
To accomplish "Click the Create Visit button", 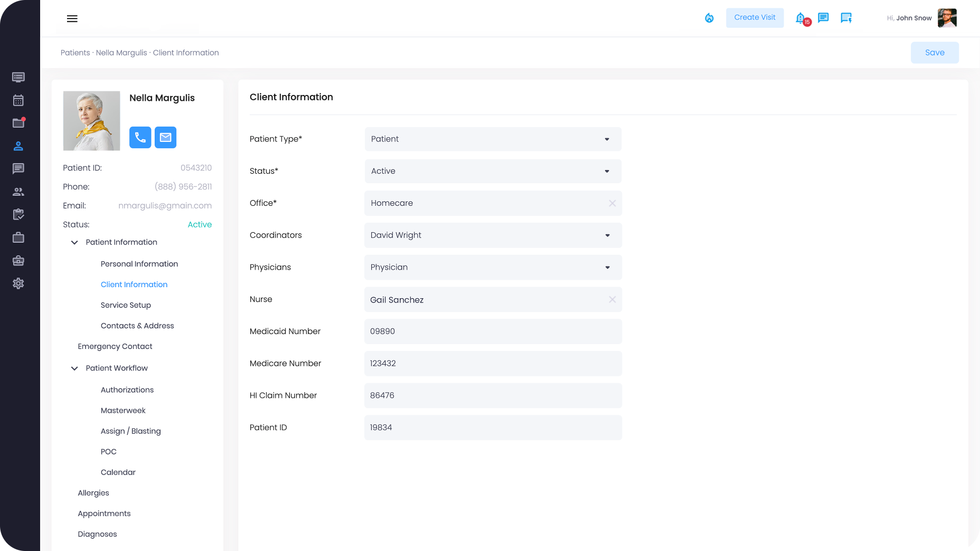I will 755,18.
